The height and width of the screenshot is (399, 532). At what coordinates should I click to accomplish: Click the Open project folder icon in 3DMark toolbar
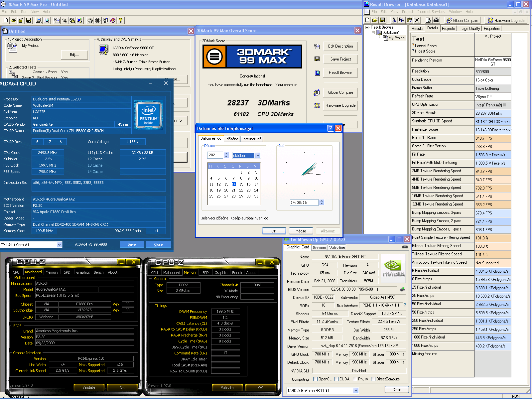(13, 20)
